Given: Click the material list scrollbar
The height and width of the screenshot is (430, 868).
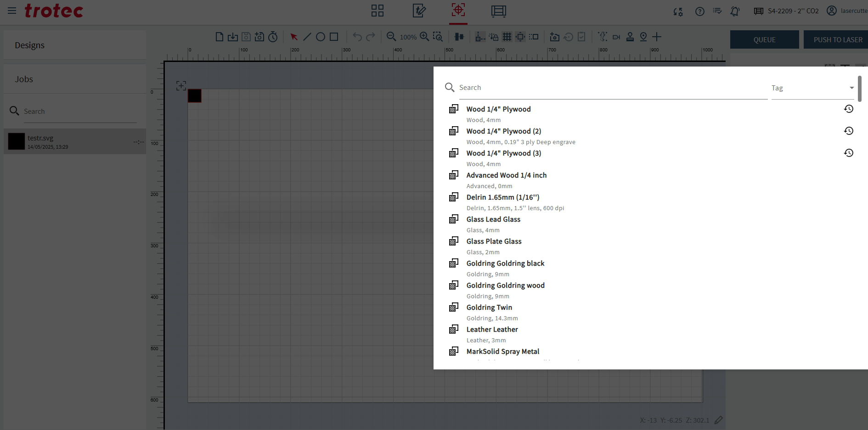Looking at the screenshot, I should [859, 89].
